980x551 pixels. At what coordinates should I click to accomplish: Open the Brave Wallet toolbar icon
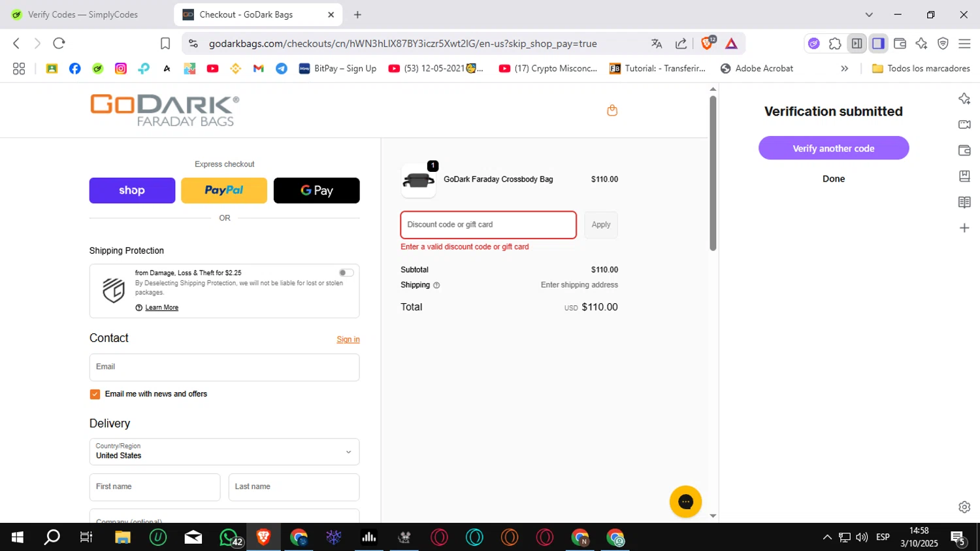tap(900, 44)
